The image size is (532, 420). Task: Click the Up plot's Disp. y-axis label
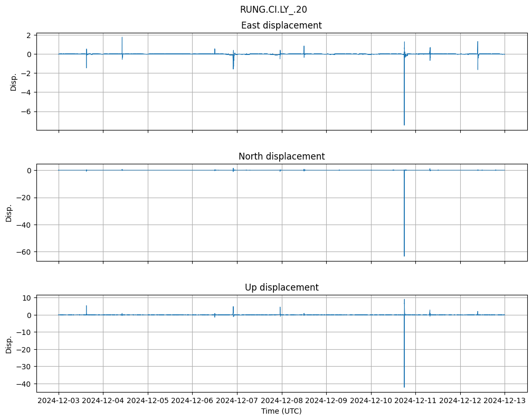pyautogui.click(x=9, y=343)
